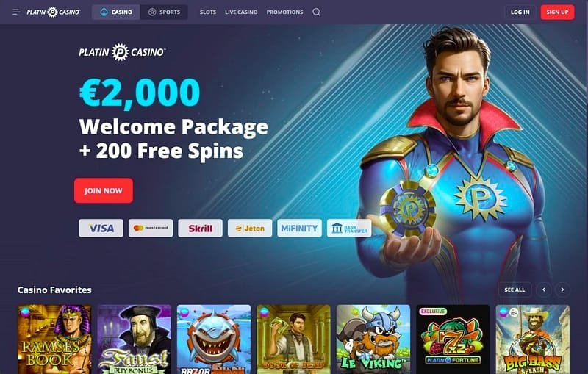Open the Le Viking game thumbnail
Image resolution: width=588 pixels, height=374 pixels.
[x=373, y=339]
